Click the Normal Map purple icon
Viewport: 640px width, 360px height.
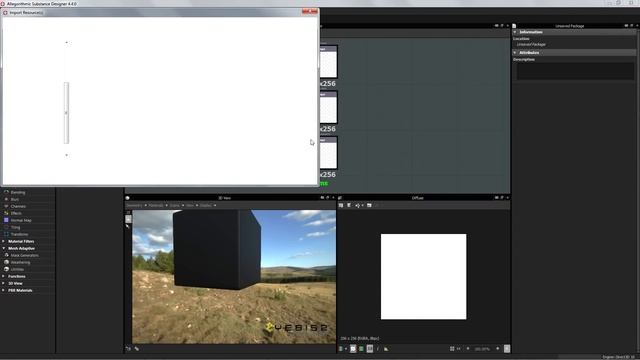(6, 220)
